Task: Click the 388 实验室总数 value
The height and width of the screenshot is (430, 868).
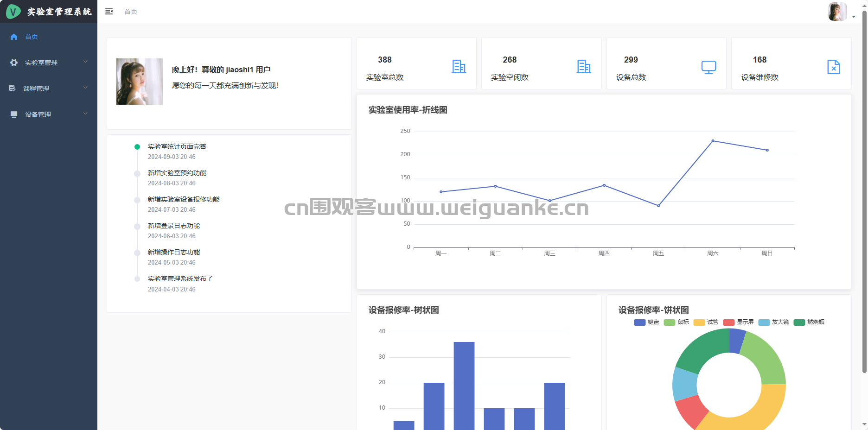Action: click(385, 60)
